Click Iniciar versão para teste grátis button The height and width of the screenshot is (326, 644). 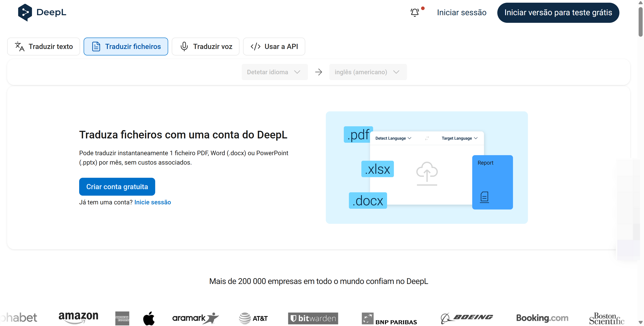tap(558, 13)
